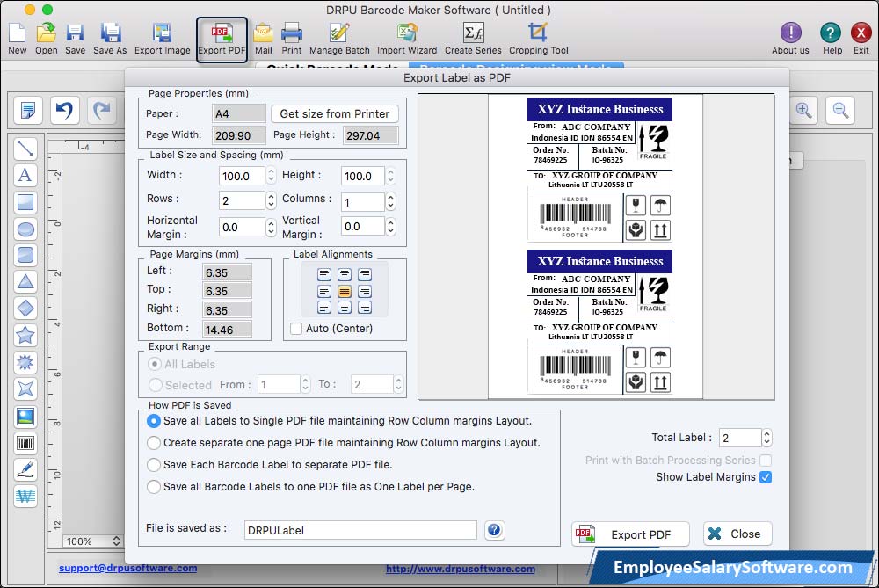Screen dimensions: 879x588
Task: Click the Print toolbar icon
Action: tap(292, 39)
